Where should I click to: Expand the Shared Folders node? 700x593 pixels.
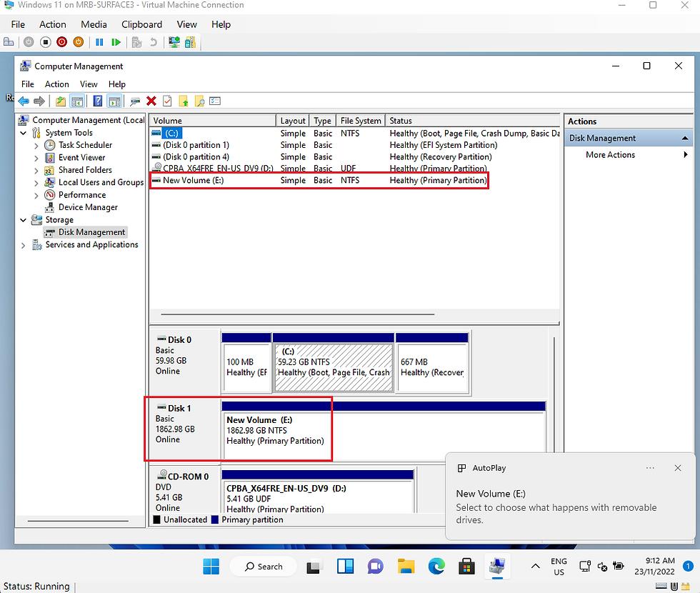(x=36, y=171)
